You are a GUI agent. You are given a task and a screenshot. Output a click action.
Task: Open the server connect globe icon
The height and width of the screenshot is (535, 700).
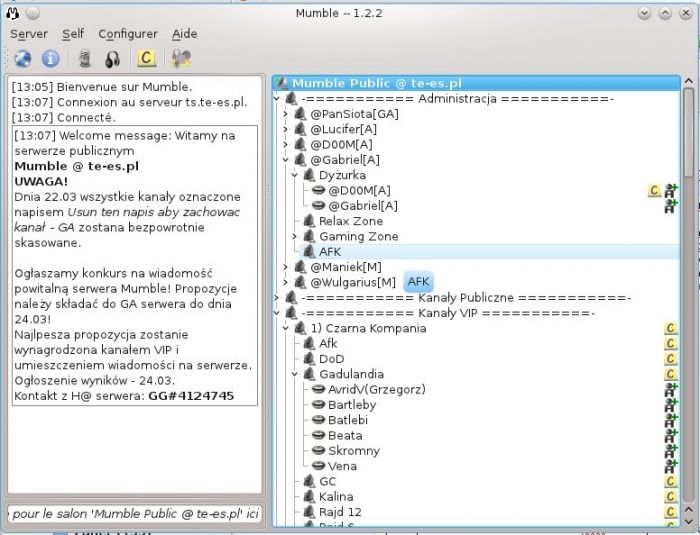tap(23, 59)
